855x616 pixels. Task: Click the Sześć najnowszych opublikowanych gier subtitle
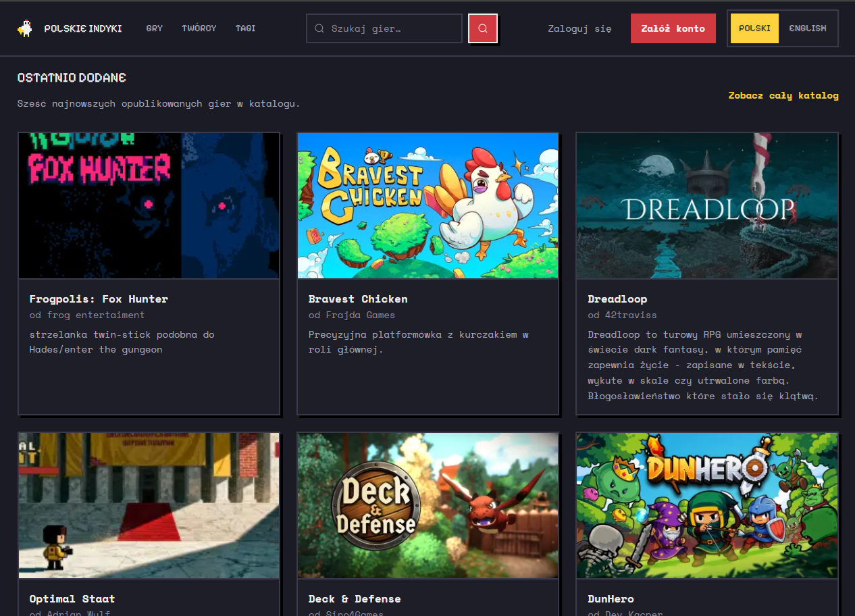(x=159, y=103)
